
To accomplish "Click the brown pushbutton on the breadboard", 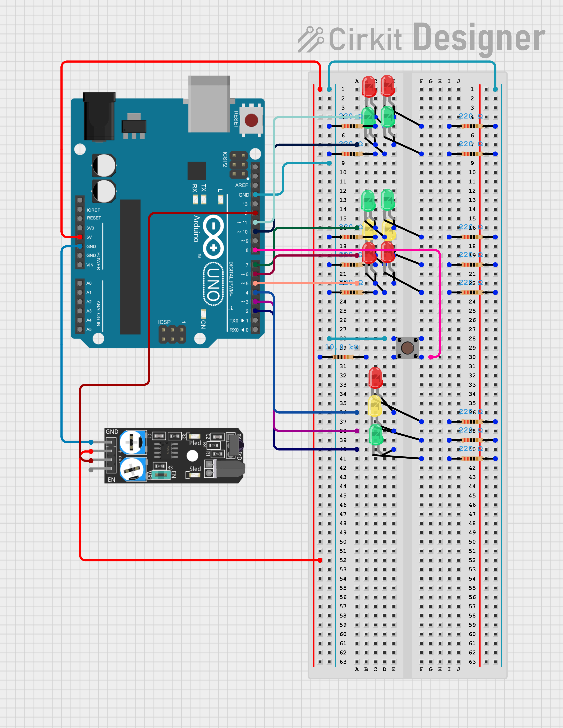I will 407,348.
